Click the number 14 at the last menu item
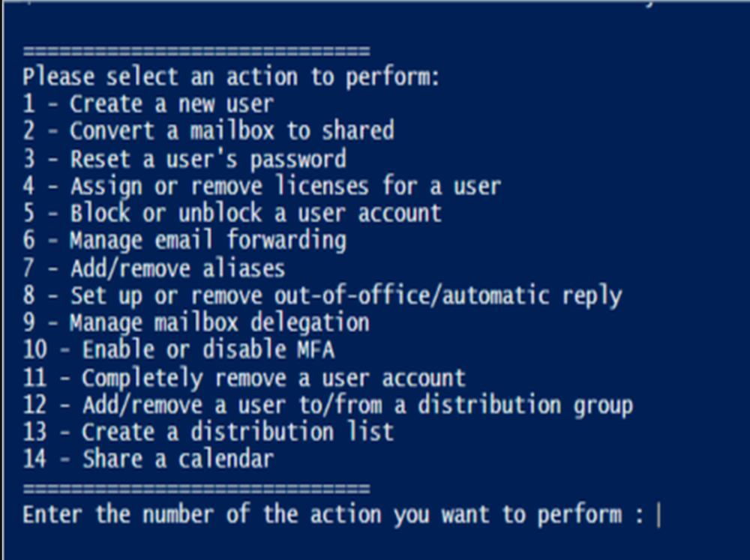 [34, 459]
